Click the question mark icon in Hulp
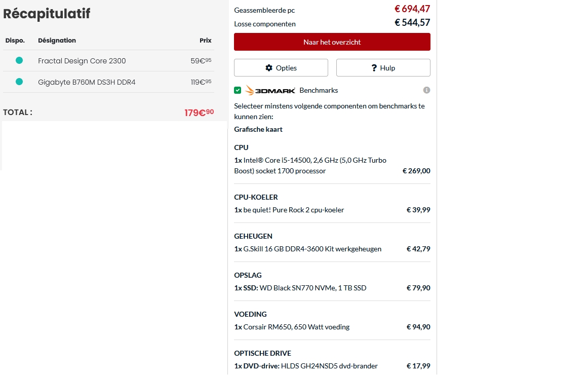 tap(374, 68)
